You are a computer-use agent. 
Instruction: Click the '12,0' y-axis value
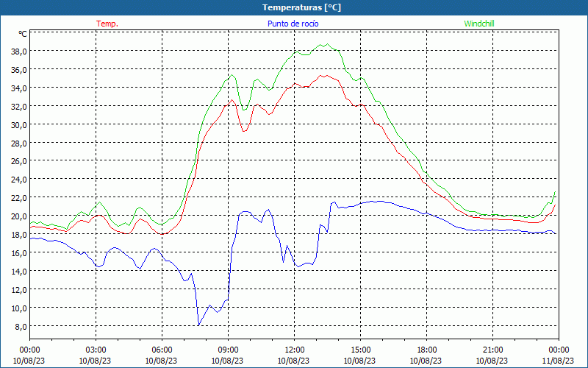pos(19,290)
